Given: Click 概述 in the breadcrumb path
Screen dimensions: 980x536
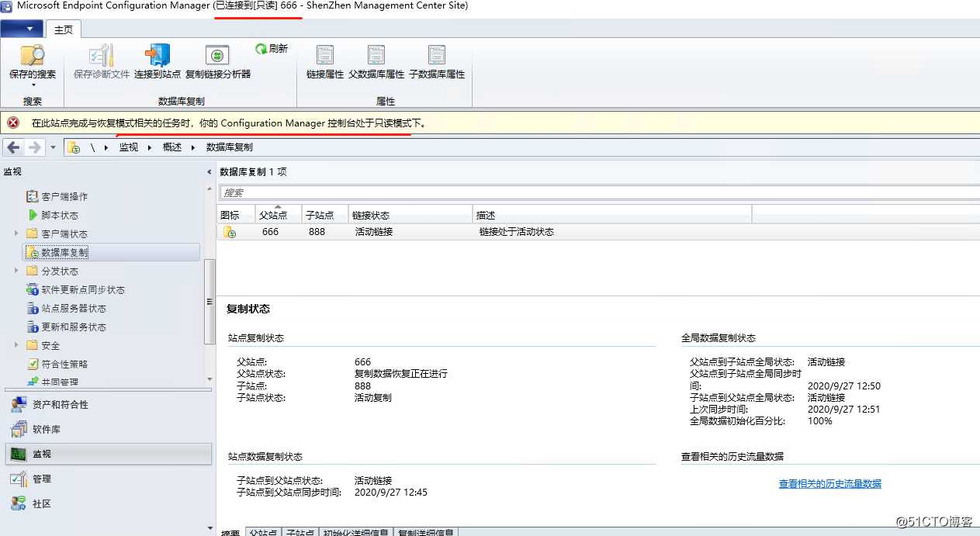Looking at the screenshot, I should 172,147.
